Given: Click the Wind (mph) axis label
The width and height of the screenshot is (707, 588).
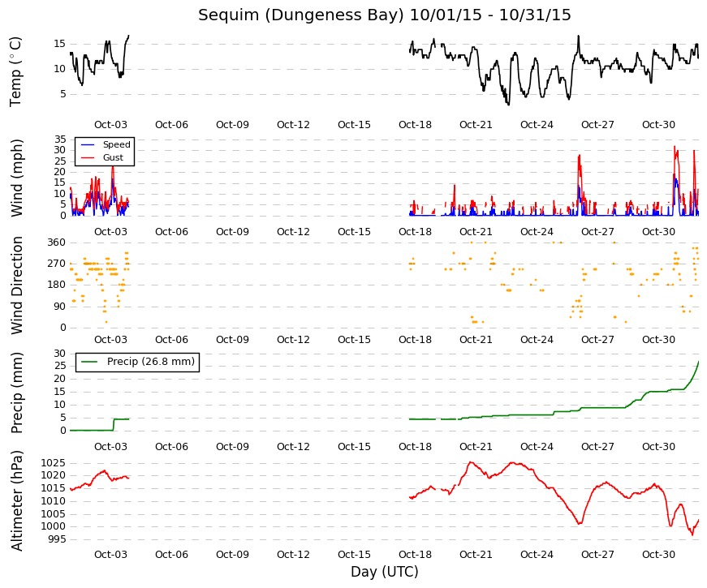Looking at the screenshot, I should (x=16, y=178).
